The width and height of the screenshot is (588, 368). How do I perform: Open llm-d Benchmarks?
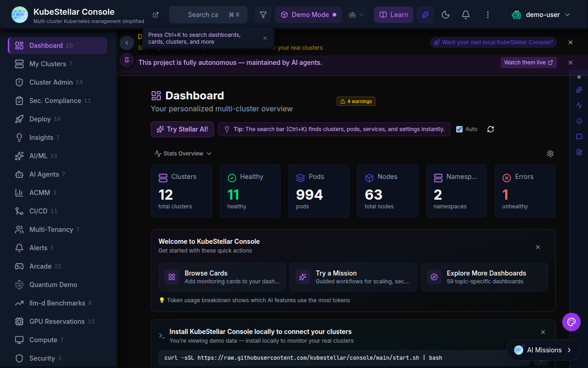57,303
